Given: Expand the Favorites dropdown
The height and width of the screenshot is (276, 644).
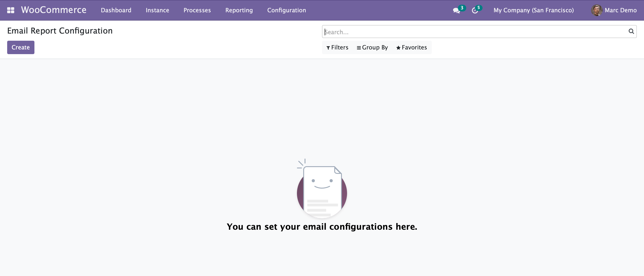Looking at the screenshot, I should click(x=411, y=47).
